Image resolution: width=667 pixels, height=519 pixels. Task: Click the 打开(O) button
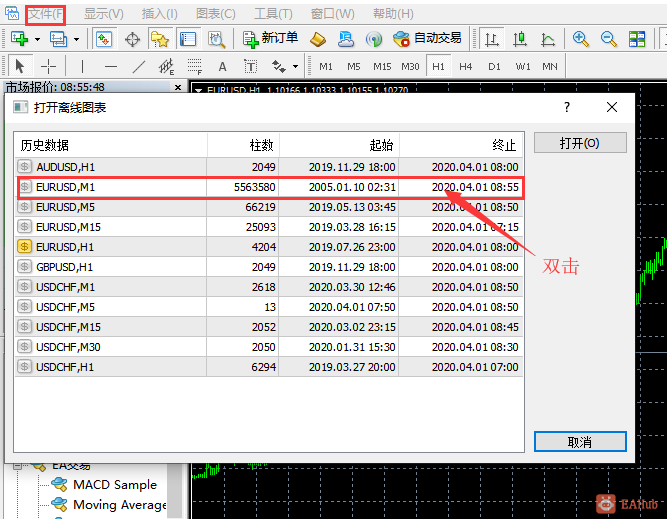(580, 143)
